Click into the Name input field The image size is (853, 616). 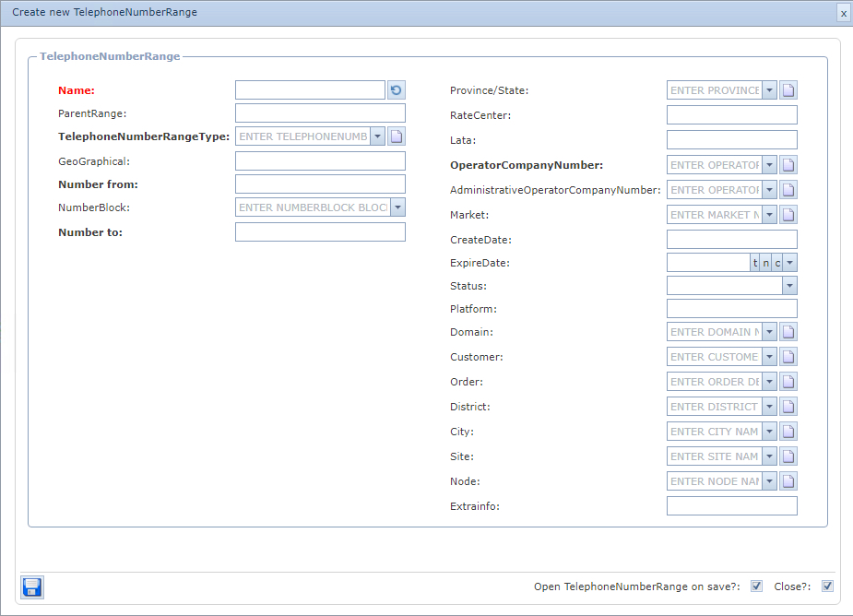coord(310,90)
